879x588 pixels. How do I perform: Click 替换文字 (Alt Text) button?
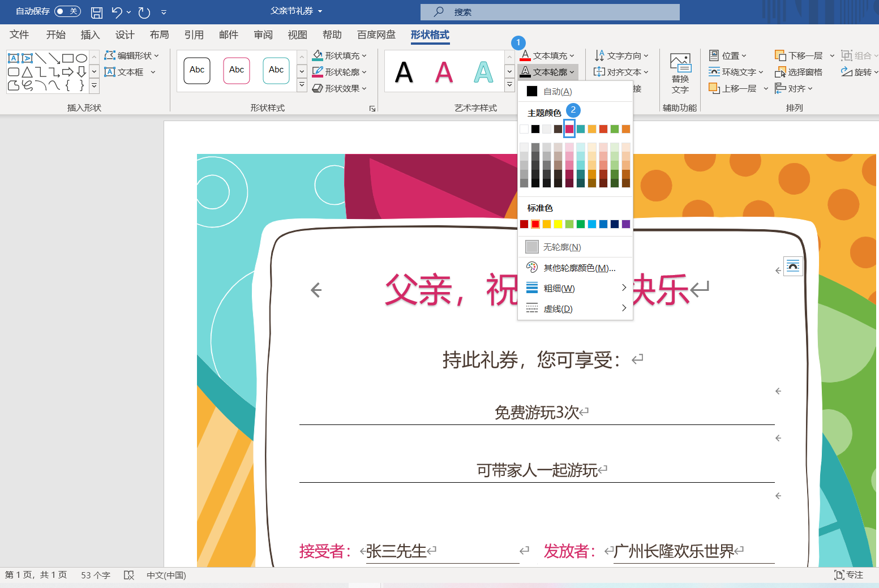tap(680, 74)
